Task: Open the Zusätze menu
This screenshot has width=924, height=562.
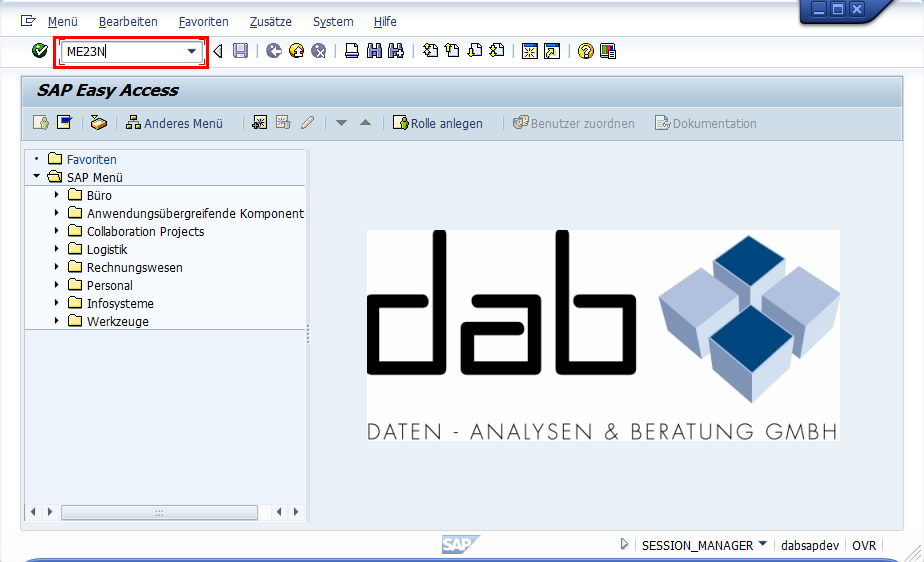Action: click(270, 22)
